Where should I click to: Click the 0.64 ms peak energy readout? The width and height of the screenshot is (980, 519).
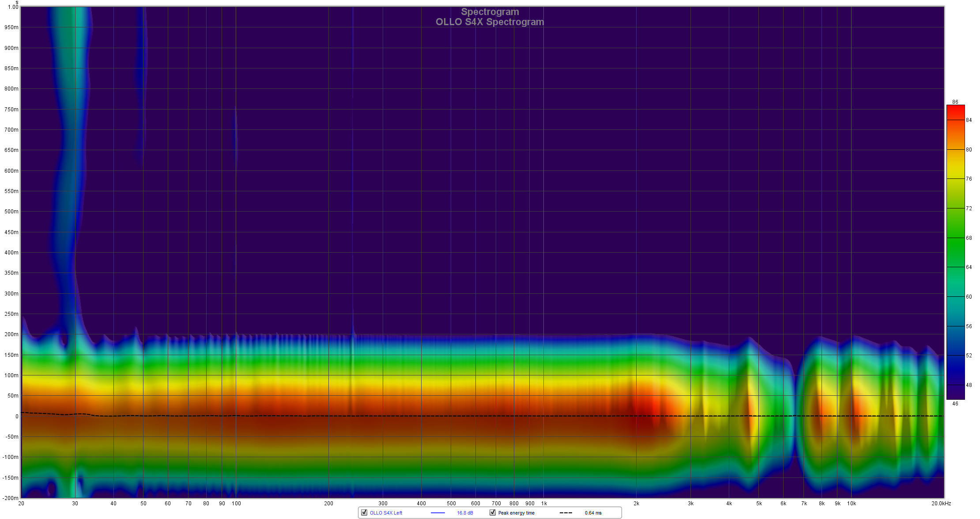pyautogui.click(x=593, y=513)
